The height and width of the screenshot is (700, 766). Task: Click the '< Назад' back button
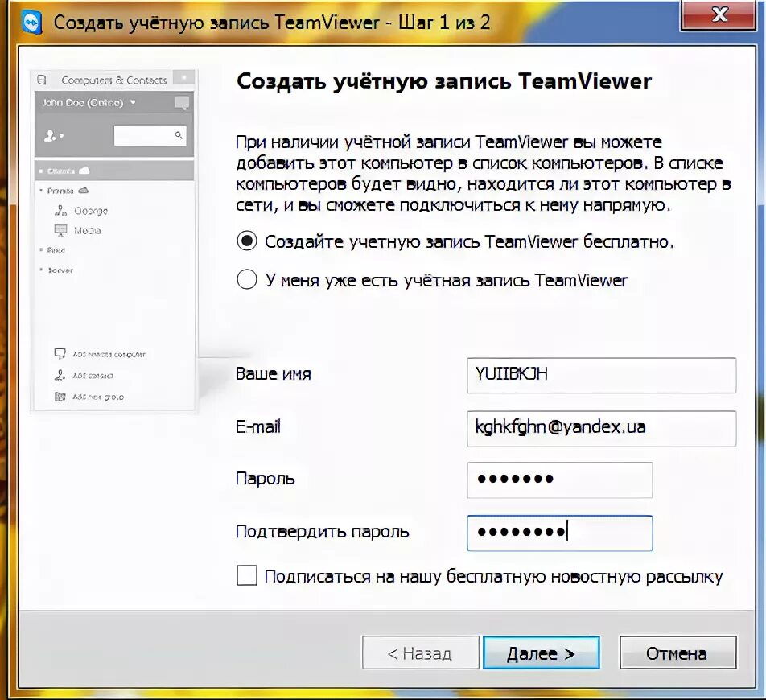(x=420, y=653)
